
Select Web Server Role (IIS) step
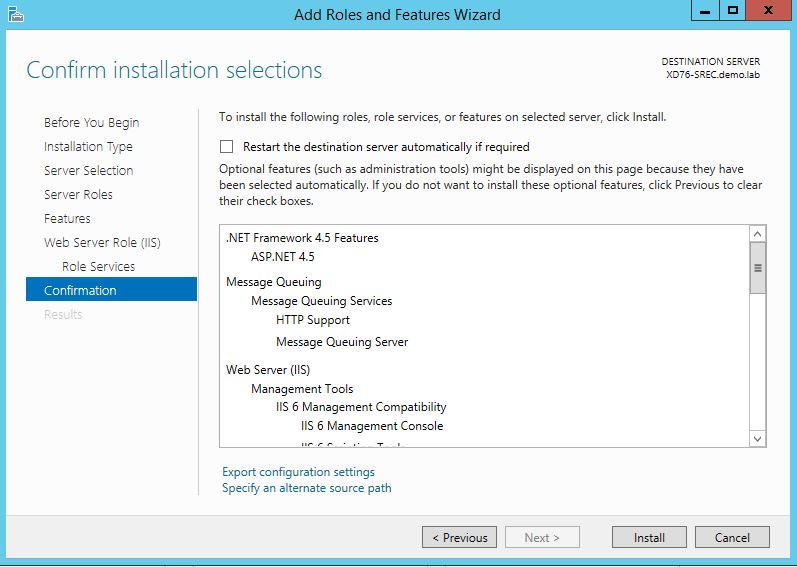coord(102,243)
